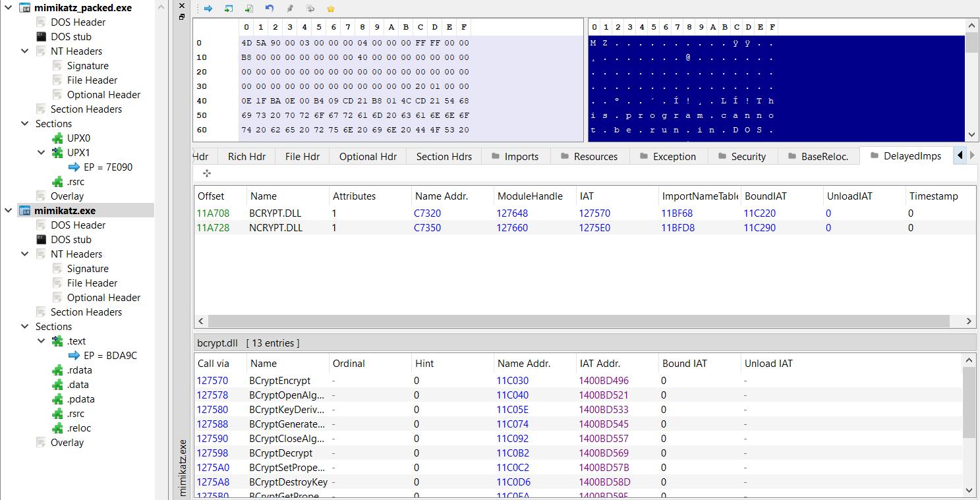Collapse UPX1 section node
The height and width of the screenshot is (500, 980).
point(42,153)
